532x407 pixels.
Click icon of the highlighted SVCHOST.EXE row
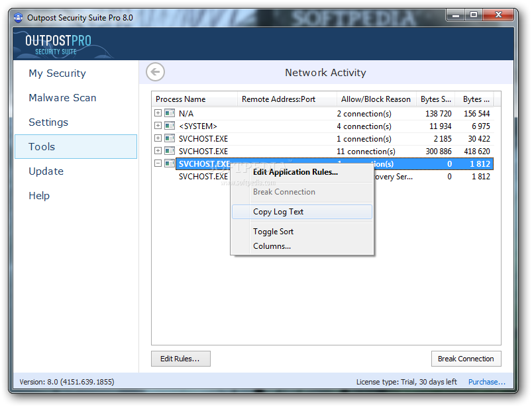pos(170,163)
